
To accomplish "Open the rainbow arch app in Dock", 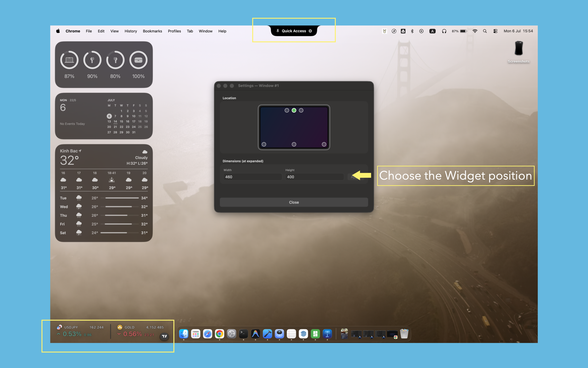I will [255, 334].
